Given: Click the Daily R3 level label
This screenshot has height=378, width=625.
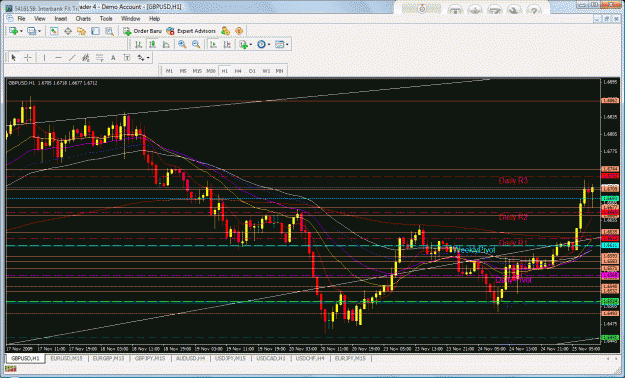Looking at the screenshot, I should pyautogui.click(x=513, y=181).
